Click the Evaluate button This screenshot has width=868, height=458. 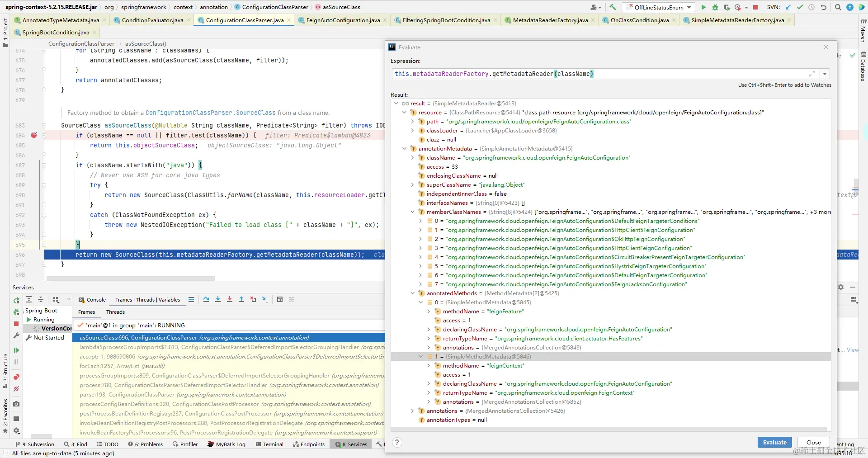click(775, 442)
